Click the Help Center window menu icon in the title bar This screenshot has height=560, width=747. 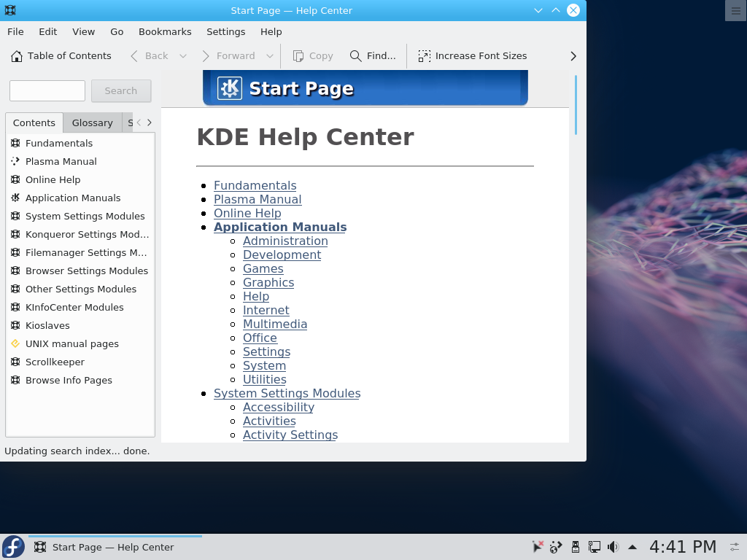[x=10, y=10]
